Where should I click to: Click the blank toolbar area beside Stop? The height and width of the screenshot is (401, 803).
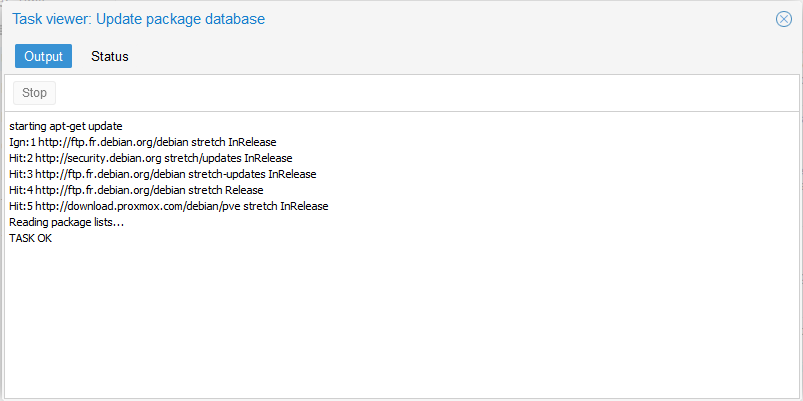click(x=400, y=93)
